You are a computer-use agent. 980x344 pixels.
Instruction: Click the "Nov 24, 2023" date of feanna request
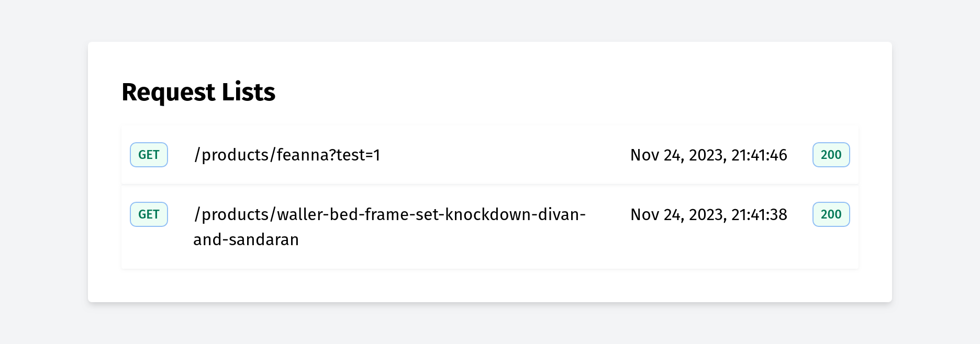point(678,155)
